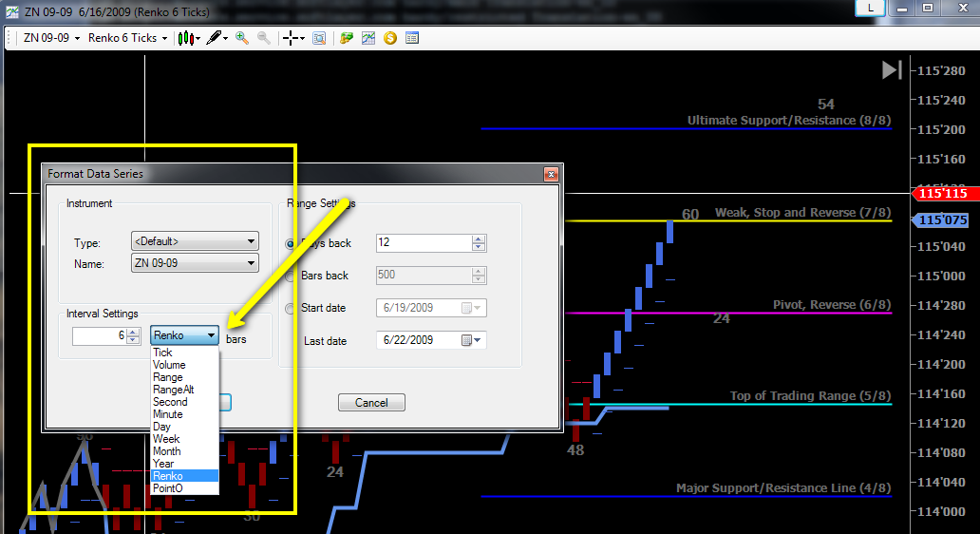Click the red 115'115 price marker

tap(944, 194)
